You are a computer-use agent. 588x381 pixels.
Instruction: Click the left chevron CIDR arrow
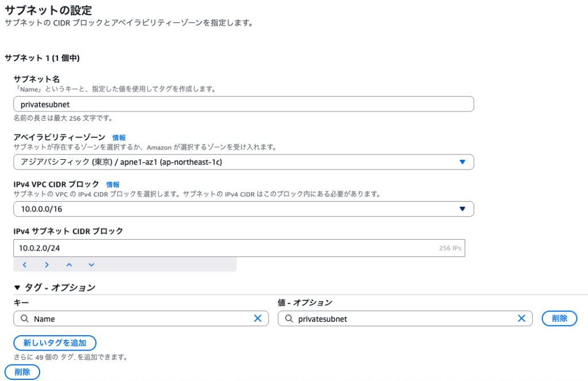coord(25,265)
